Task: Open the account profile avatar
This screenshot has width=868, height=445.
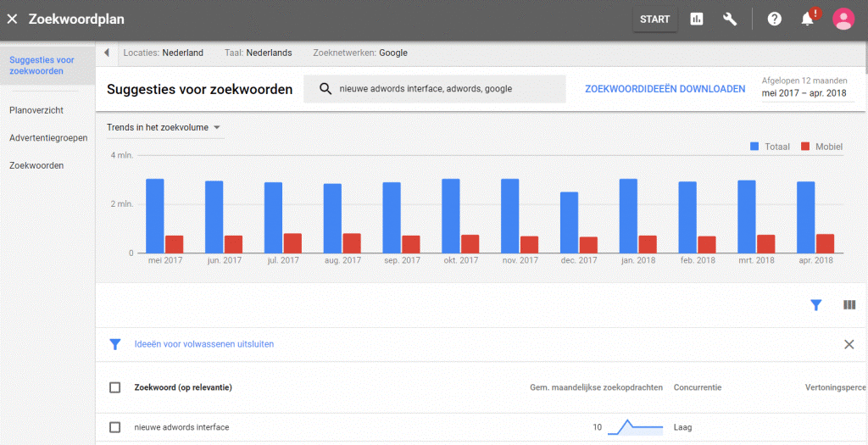Action: pos(843,19)
